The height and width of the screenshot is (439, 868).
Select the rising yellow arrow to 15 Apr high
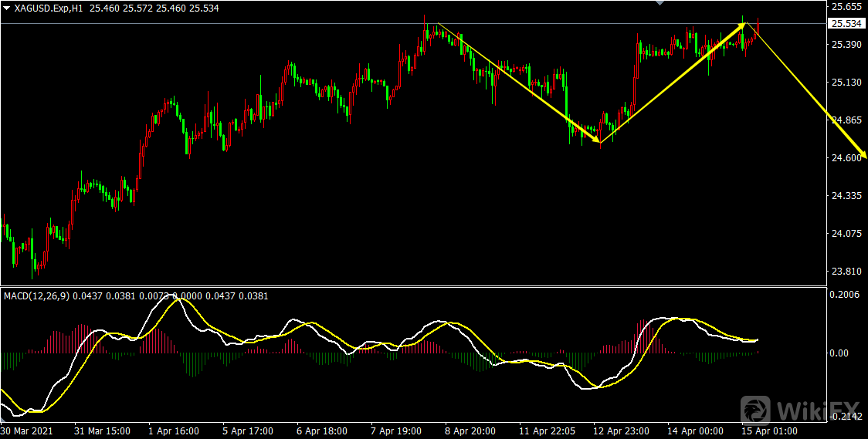point(672,83)
